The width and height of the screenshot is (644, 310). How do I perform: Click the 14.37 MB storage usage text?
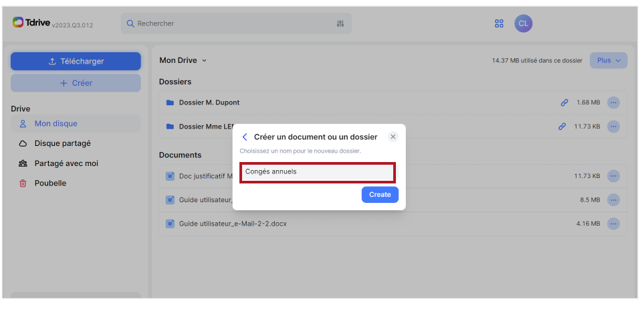(537, 60)
